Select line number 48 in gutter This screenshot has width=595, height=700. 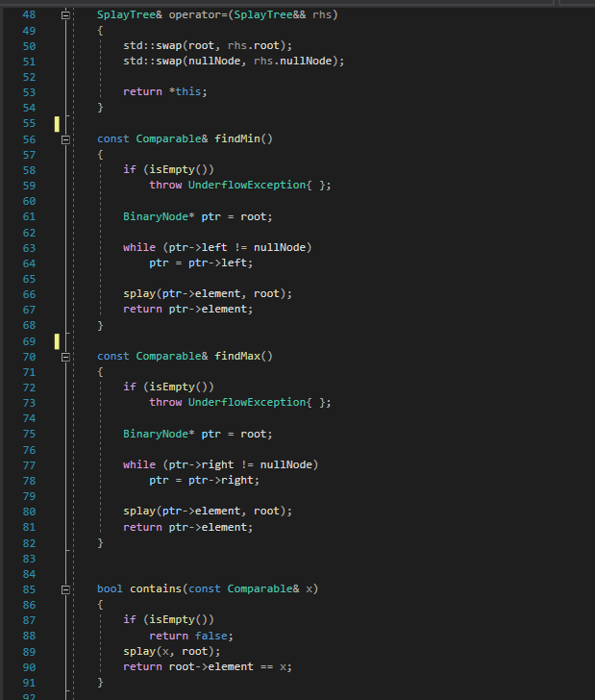point(29,14)
